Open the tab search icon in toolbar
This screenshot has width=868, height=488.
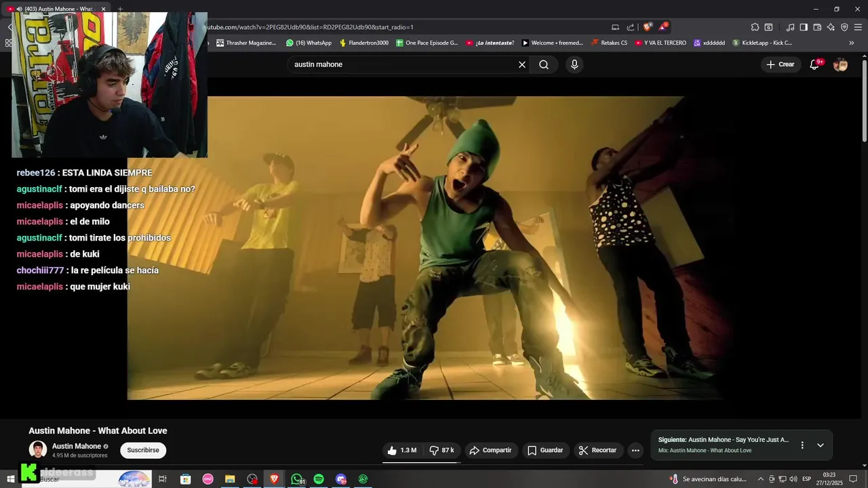[x=768, y=27]
